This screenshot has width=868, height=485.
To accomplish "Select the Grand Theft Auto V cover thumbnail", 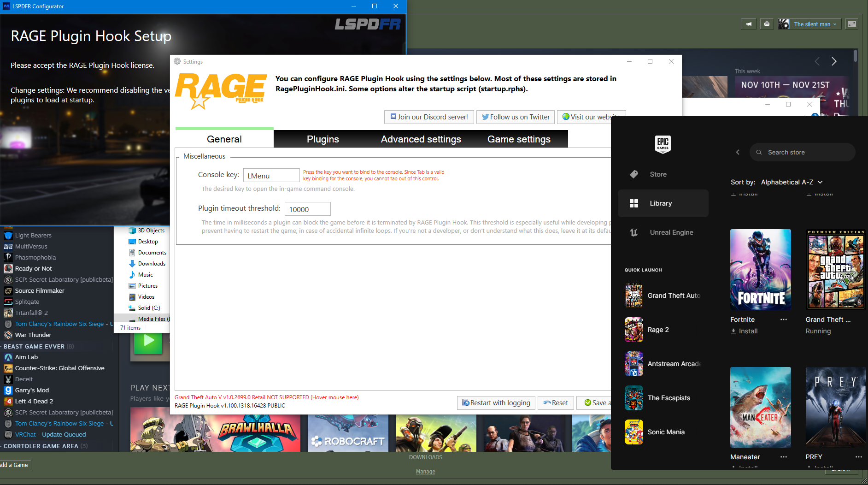I will (836, 270).
